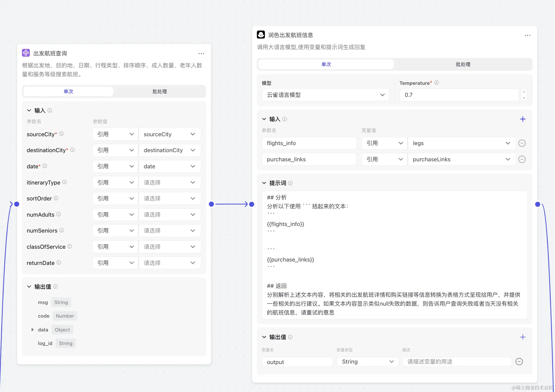Add a new input parameter with plus icon

523,119
